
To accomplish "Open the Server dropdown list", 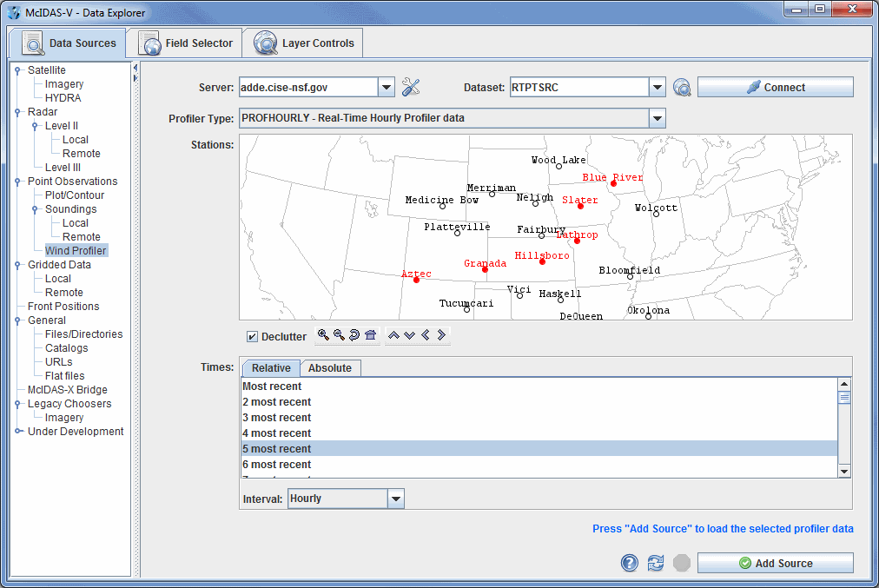I will point(386,88).
